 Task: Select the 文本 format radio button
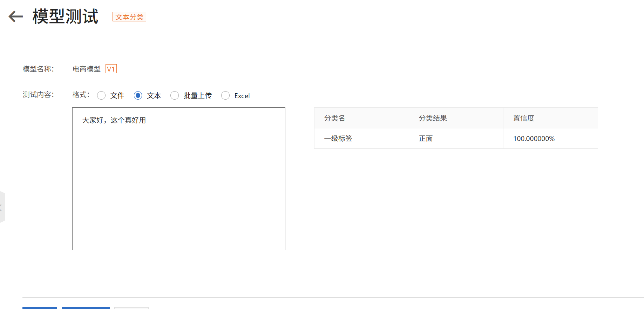click(138, 95)
